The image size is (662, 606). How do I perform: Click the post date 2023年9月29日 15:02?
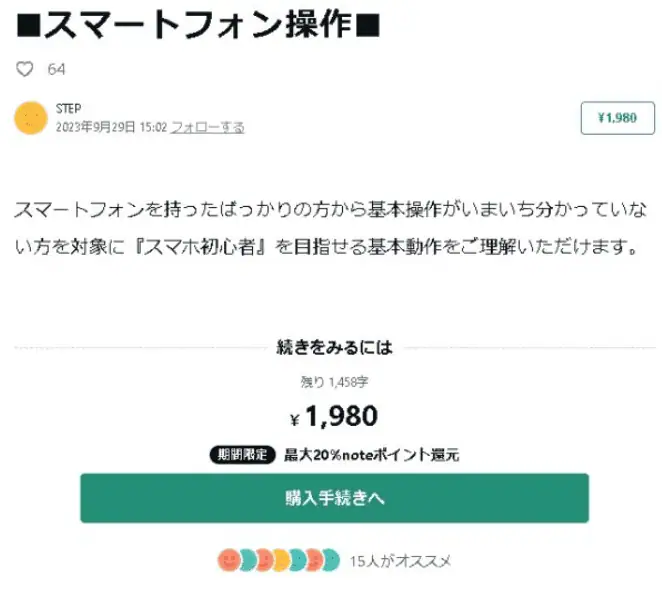coord(111,127)
